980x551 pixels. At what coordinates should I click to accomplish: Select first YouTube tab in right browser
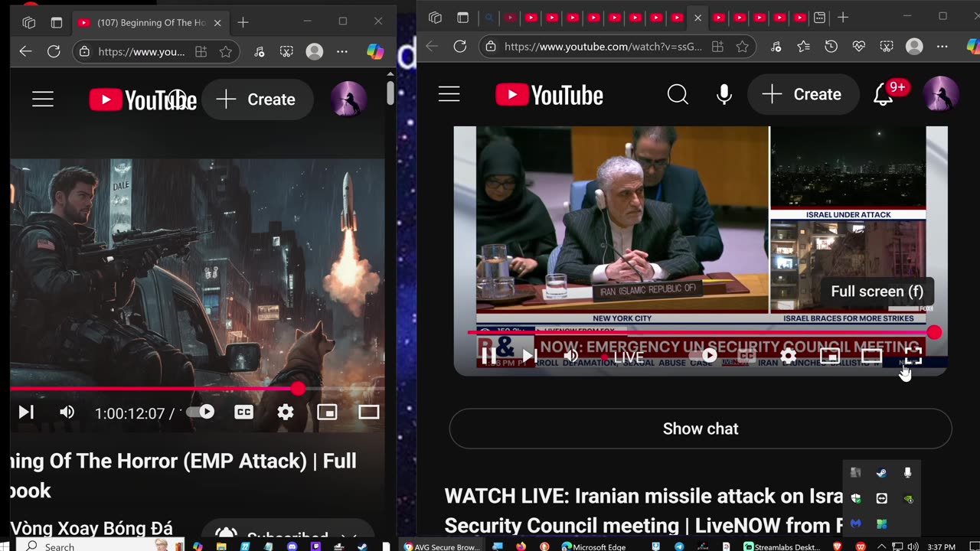(509, 17)
